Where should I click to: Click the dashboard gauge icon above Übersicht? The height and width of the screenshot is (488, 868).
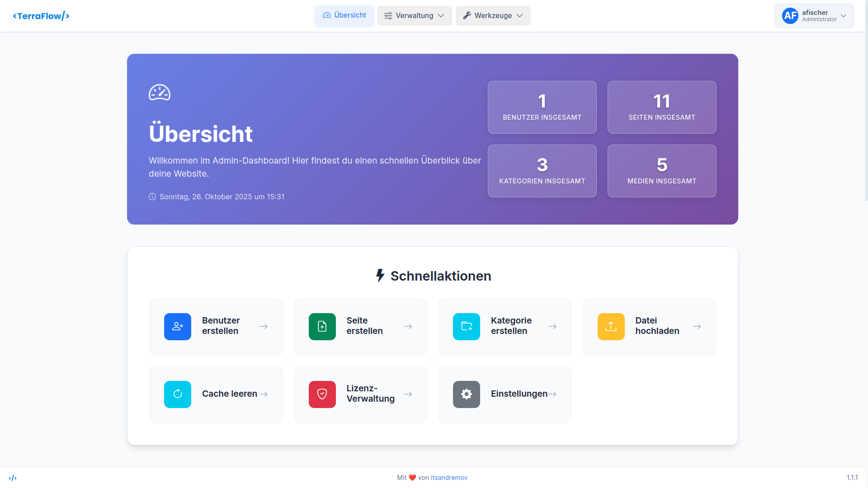[160, 92]
